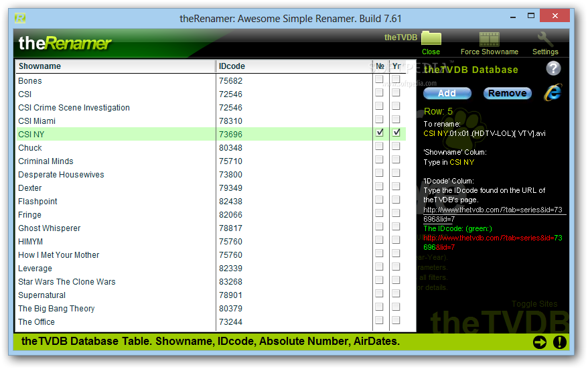This screenshot has height=369, width=588.
Task: Select Star Wars The Clone Wars row
Action: (211, 282)
